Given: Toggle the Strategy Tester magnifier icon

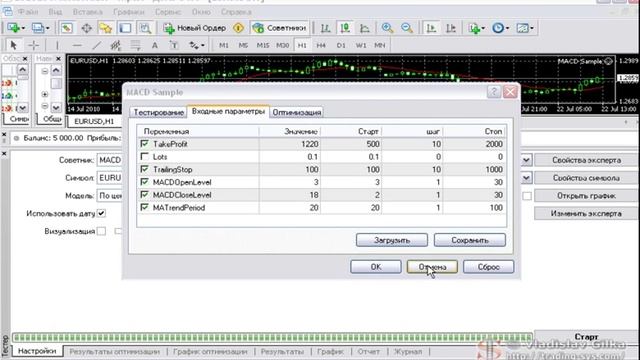Looking at the screenshot, I should pos(145,28).
